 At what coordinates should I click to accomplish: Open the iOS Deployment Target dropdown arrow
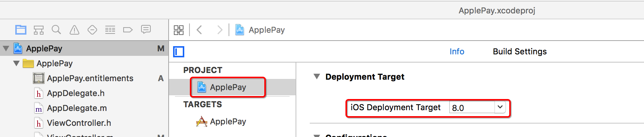(500, 107)
